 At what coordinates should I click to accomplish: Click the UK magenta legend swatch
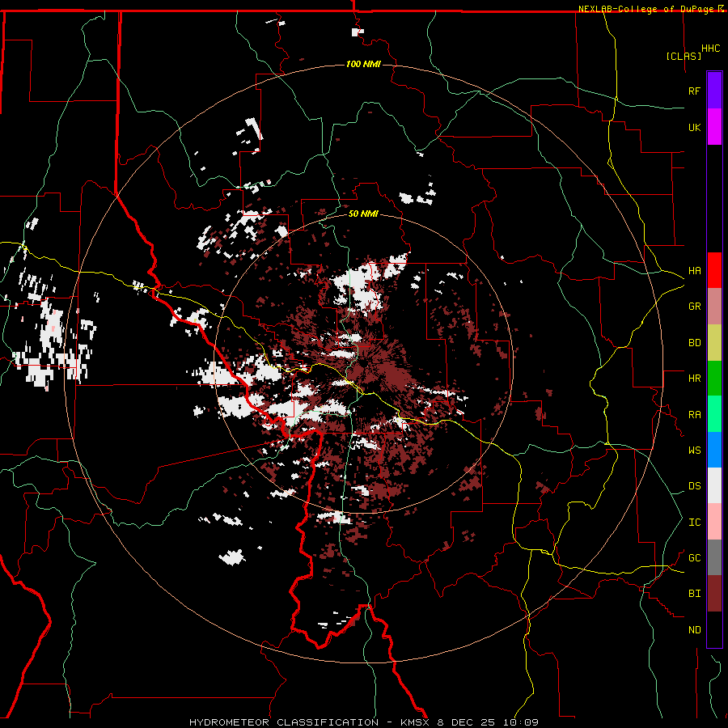click(714, 127)
